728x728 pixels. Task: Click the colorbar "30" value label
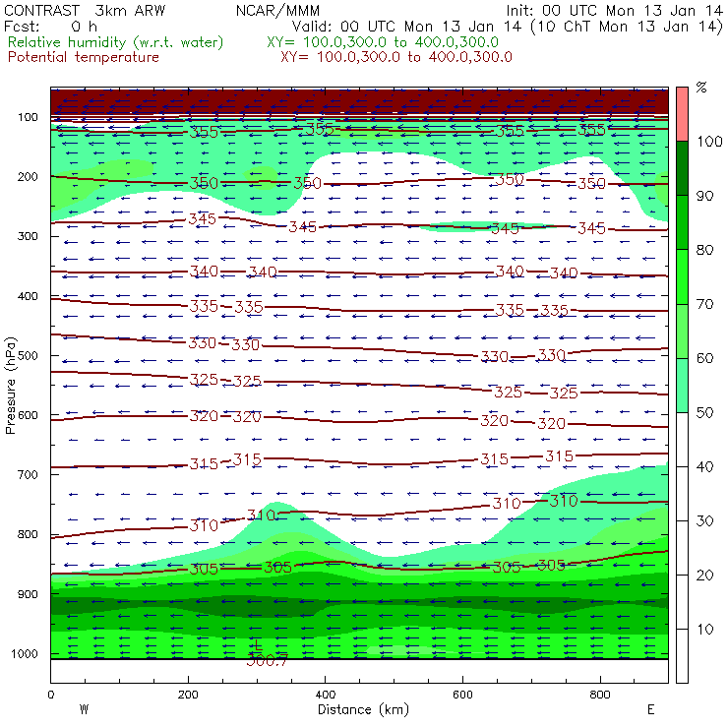click(x=704, y=521)
